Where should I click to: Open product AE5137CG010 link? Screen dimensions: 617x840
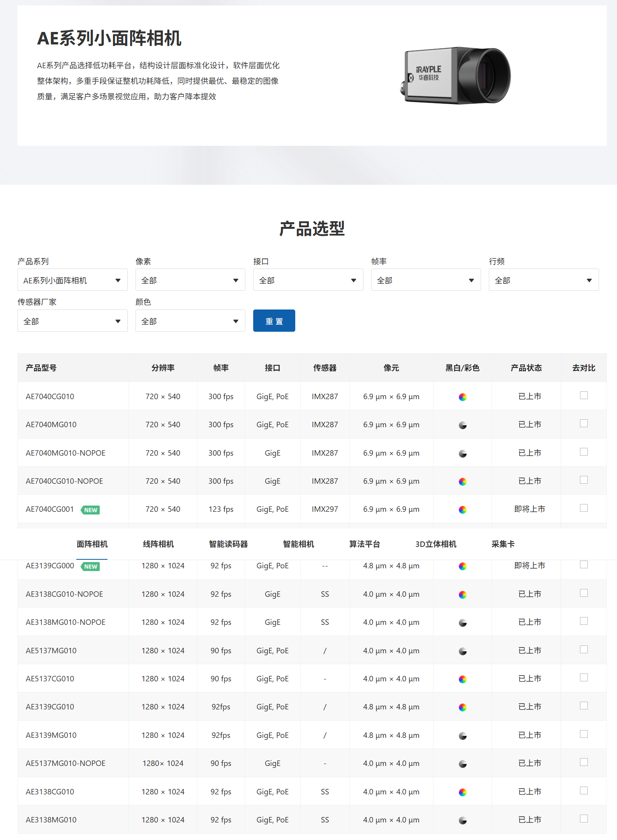[50, 679]
